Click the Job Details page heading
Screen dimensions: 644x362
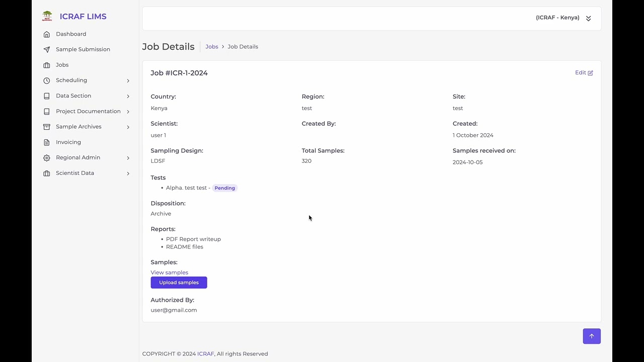tap(168, 46)
